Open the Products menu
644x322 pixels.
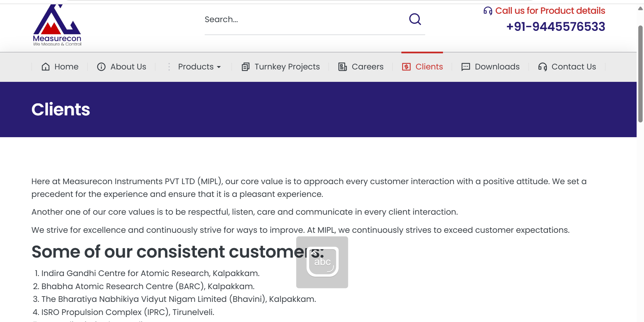click(x=196, y=67)
